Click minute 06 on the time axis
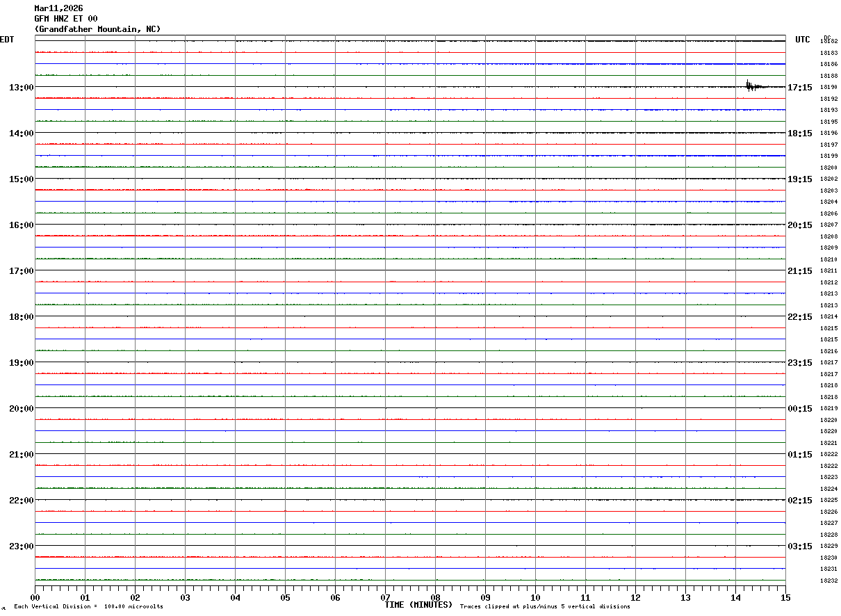The width and height of the screenshot is (841, 616). (x=335, y=597)
